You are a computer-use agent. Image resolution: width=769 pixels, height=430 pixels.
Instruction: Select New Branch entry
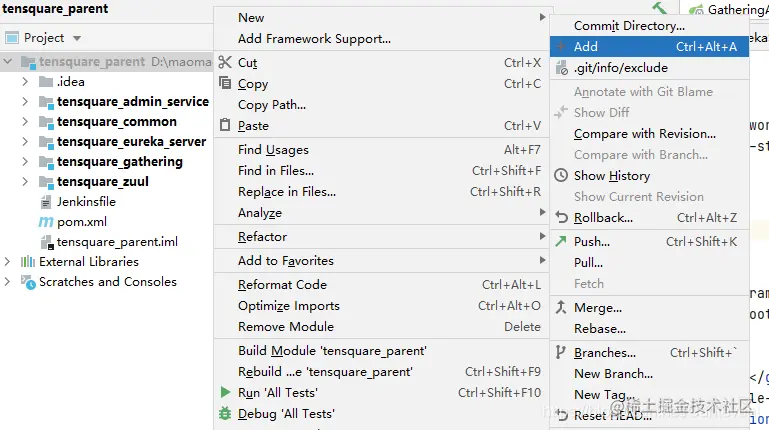649,374
